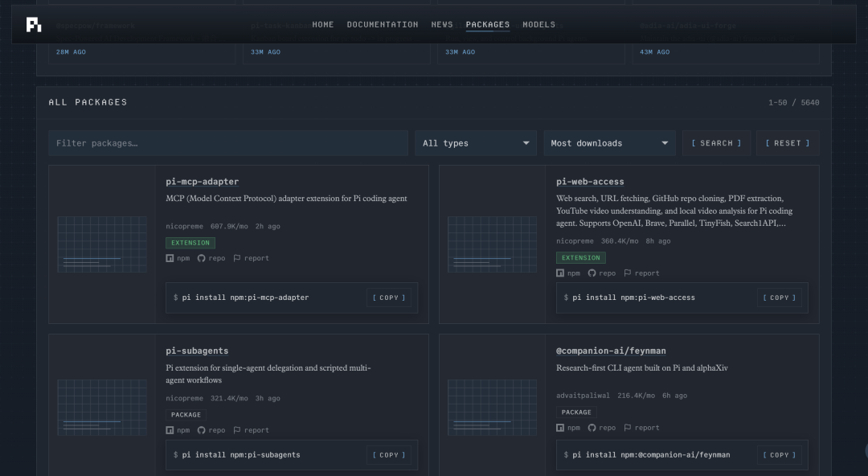Copy @companion-ai/feynman install command

tap(780, 455)
